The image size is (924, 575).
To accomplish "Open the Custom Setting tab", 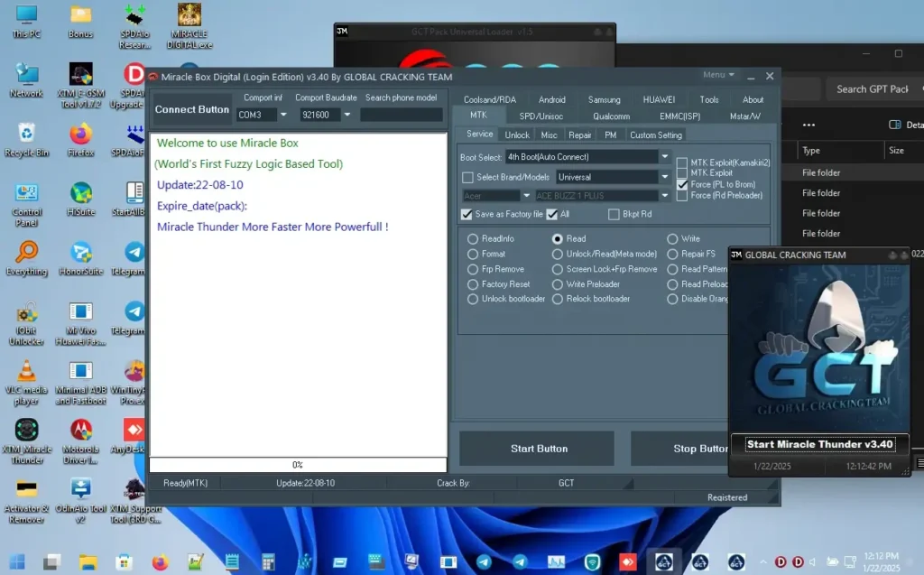I will (x=656, y=134).
